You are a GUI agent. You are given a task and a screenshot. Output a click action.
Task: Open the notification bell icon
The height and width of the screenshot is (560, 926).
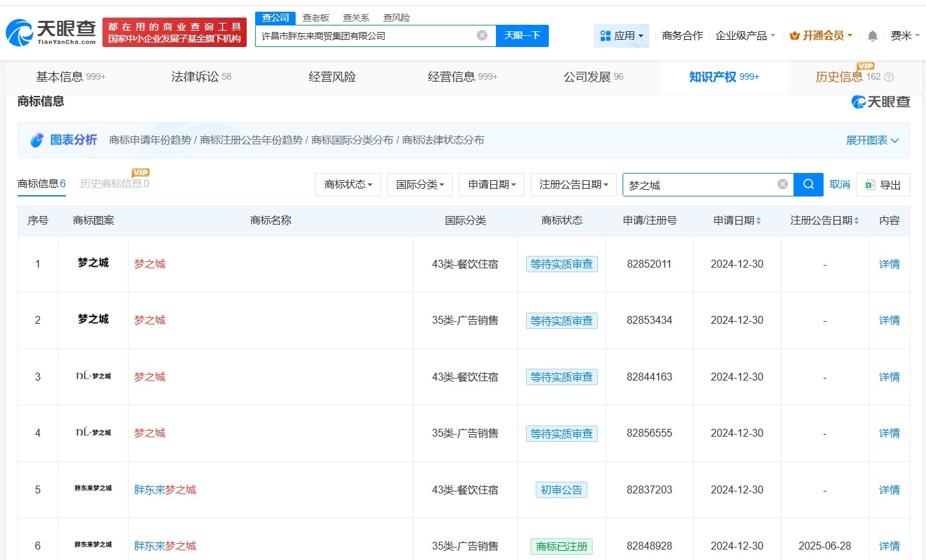tap(872, 36)
